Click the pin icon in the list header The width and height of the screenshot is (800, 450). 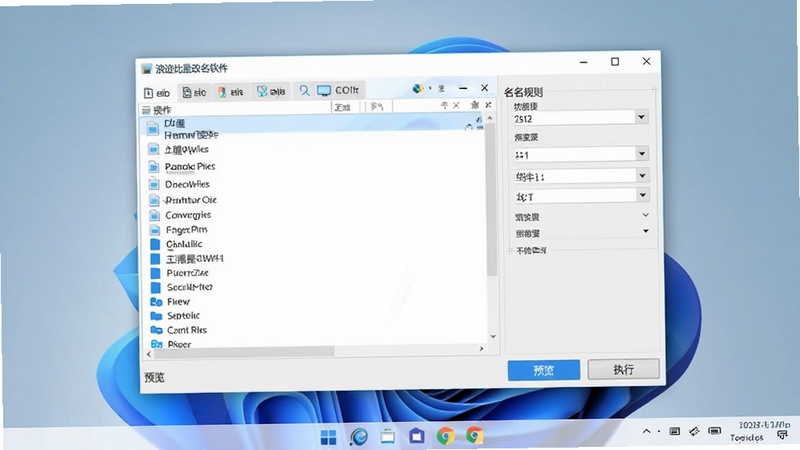click(x=444, y=105)
